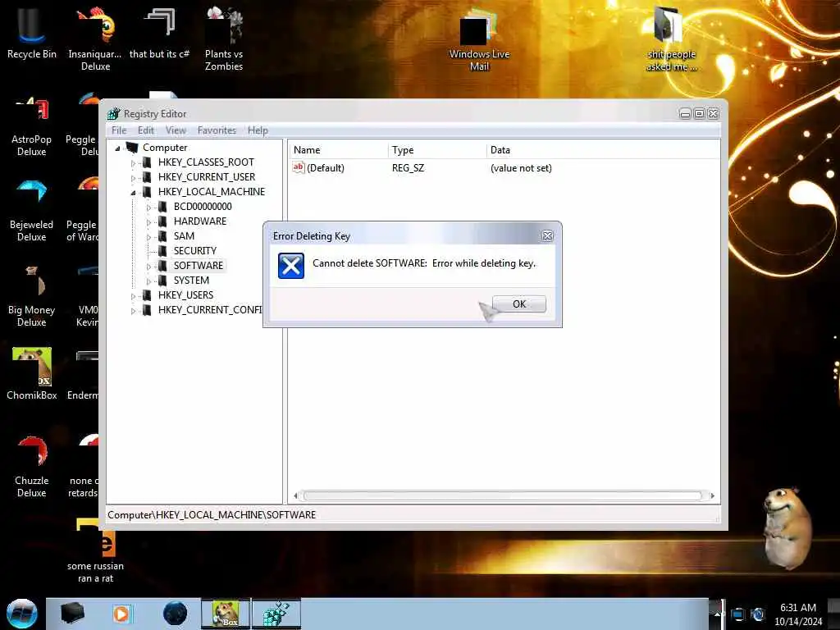The height and width of the screenshot is (630, 840).
Task: Open Plants vs Zombies desktop icon
Action: coord(224,38)
